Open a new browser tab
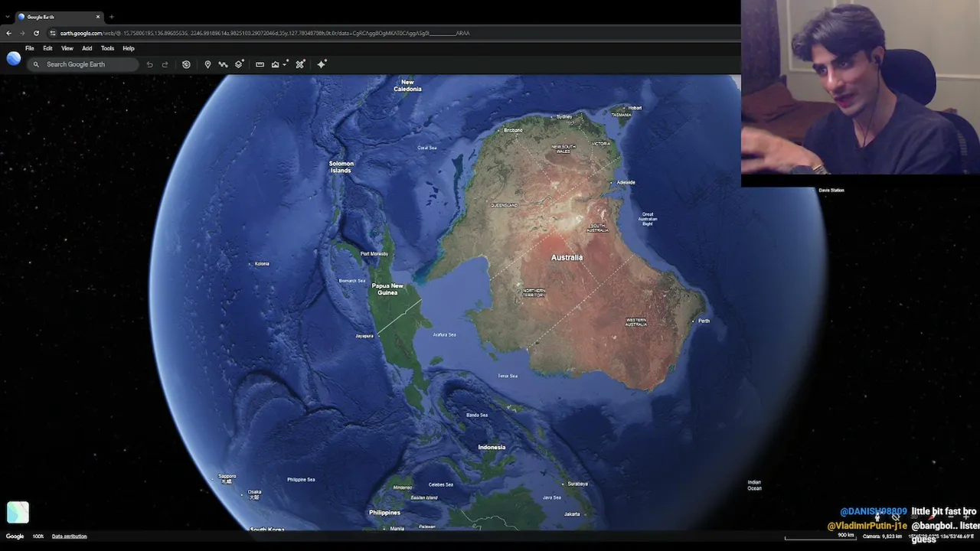Screen dimensions: 980x551 pyautogui.click(x=112, y=17)
